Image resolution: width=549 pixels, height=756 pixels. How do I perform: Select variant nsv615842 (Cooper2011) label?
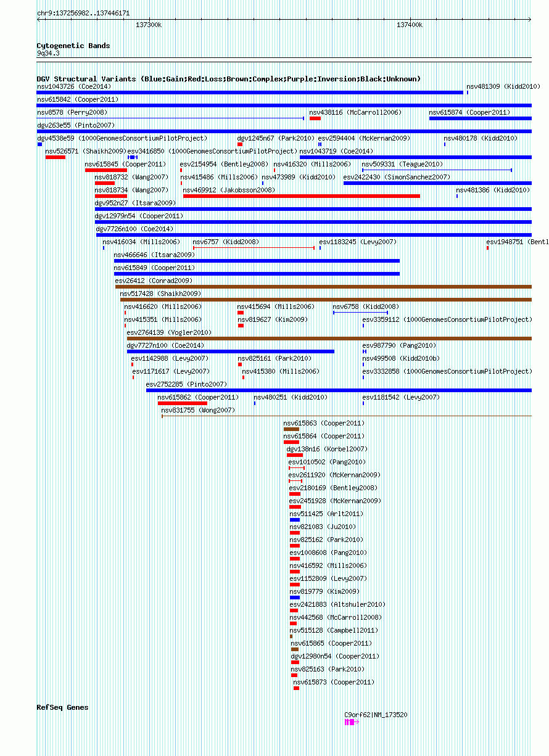(x=78, y=100)
